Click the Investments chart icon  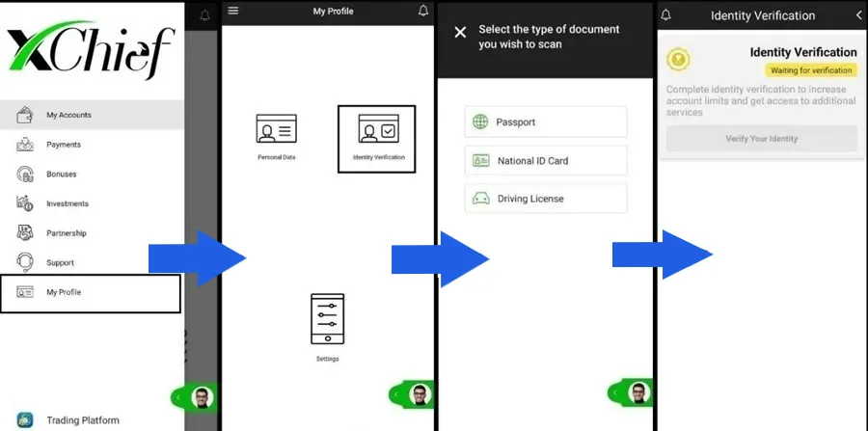[26, 203]
